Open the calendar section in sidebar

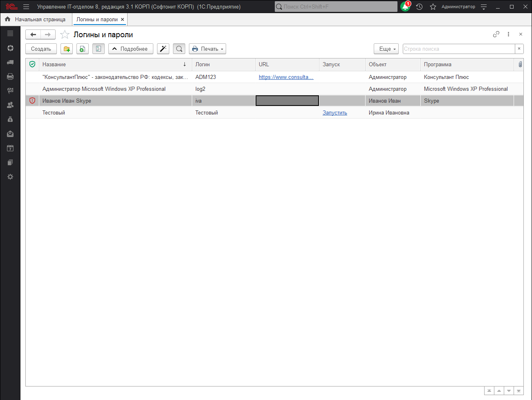(x=10, y=148)
